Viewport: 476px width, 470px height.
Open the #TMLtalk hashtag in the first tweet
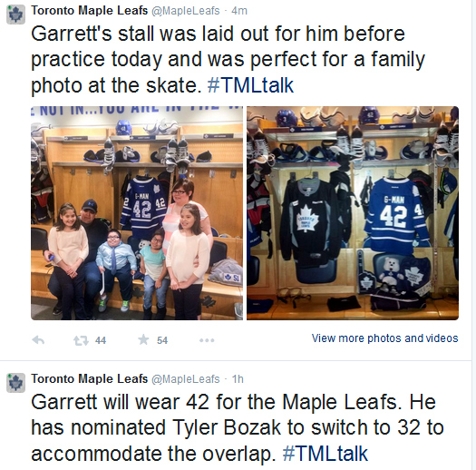(250, 85)
